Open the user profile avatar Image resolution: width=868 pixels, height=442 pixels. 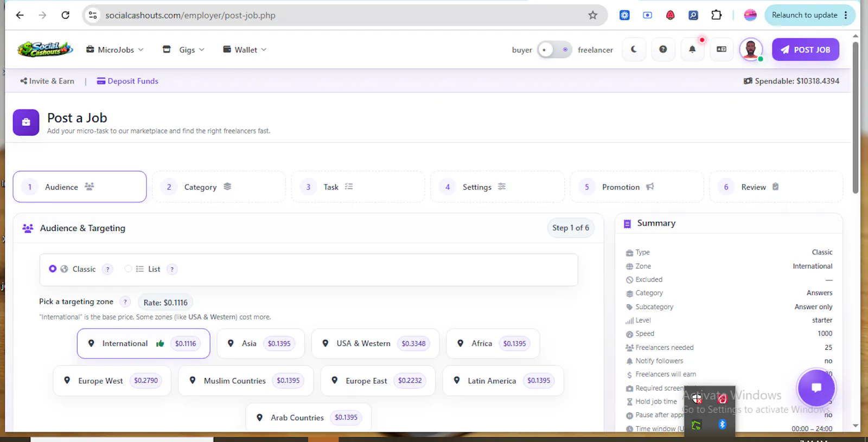(x=751, y=49)
